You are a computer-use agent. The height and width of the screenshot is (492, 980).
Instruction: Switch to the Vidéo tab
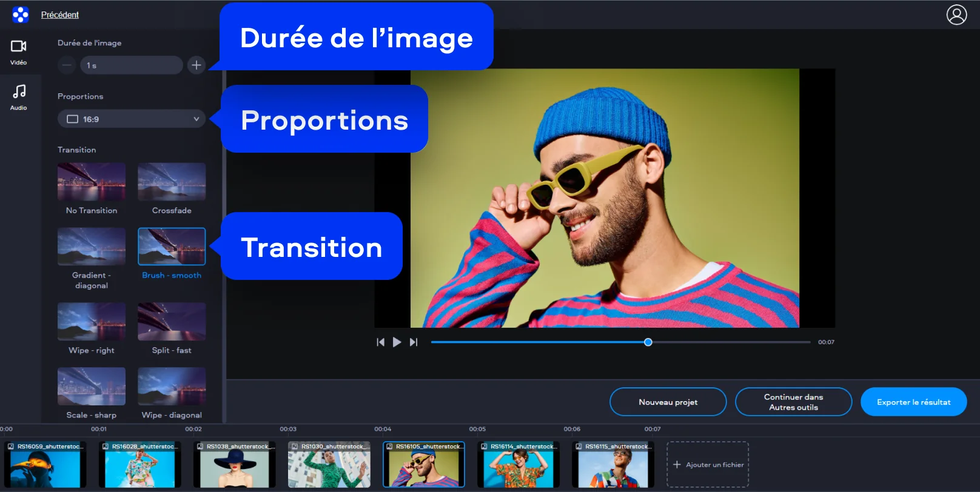pos(19,52)
